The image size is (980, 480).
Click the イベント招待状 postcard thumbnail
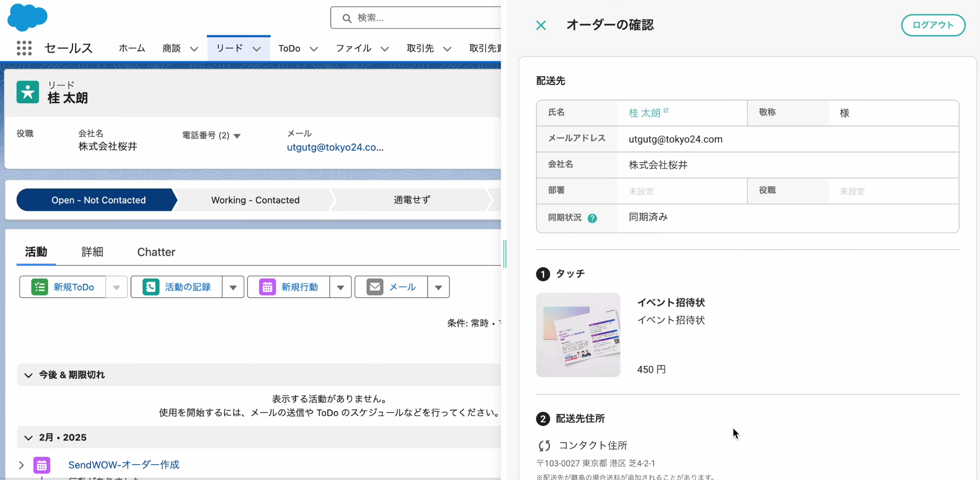[x=578, y=335]
